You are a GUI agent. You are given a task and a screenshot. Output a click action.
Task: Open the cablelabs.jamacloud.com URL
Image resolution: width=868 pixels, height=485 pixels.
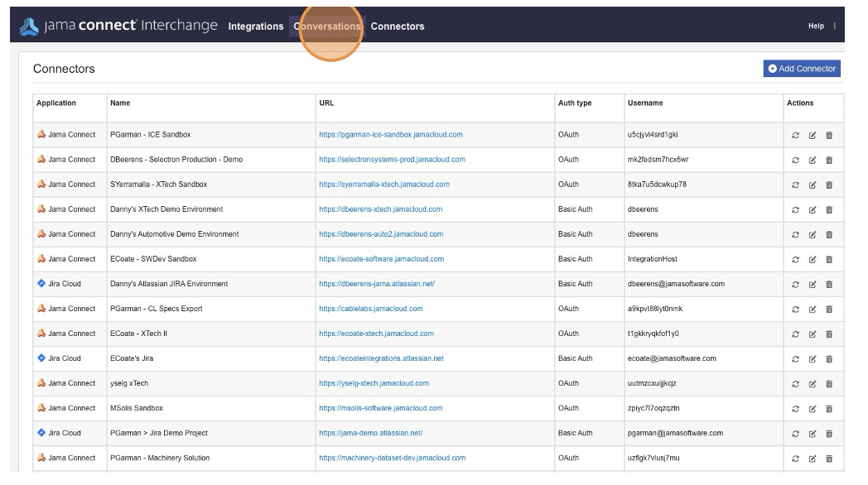[371, 309]
